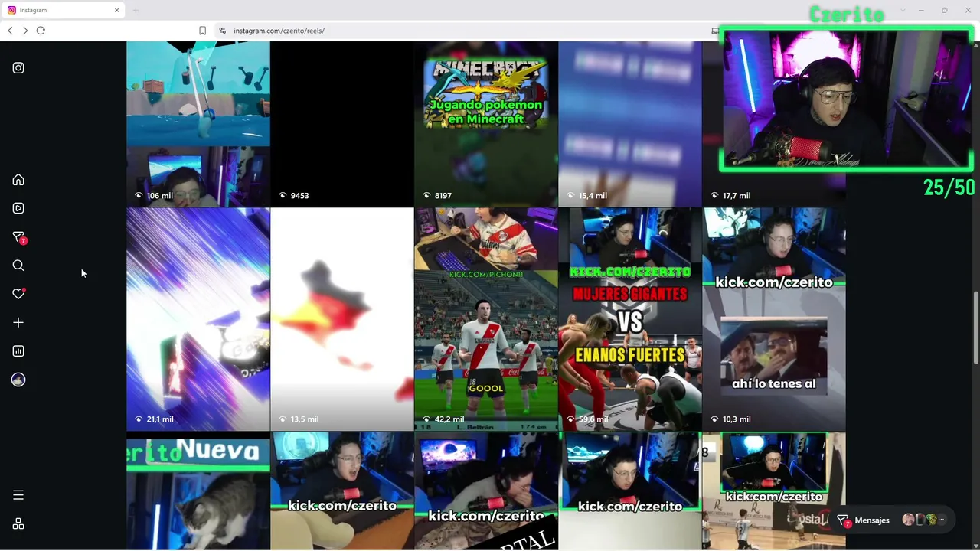
Task: Open a new browser tab
Action: (136, 10)
